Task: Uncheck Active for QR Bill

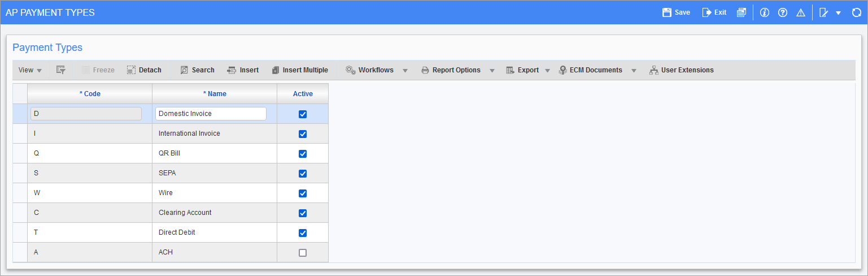Action: [x=303, y=154]
